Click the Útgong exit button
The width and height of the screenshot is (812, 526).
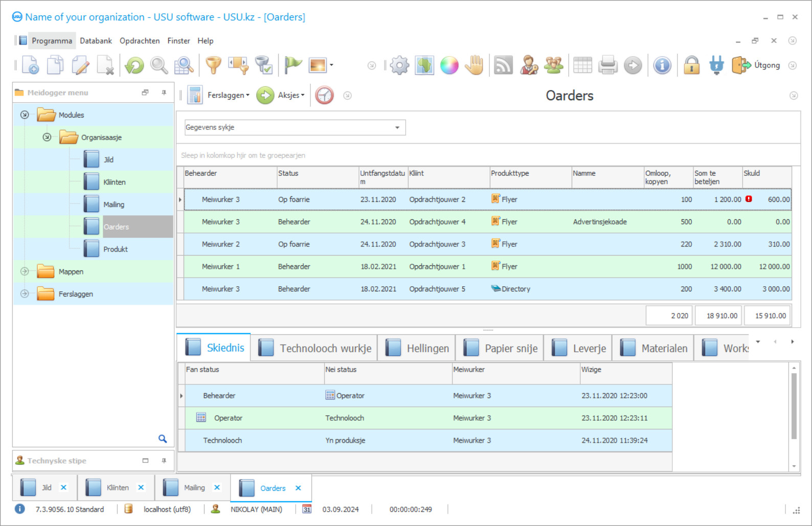pyautogui.click(x=756, y=65)
